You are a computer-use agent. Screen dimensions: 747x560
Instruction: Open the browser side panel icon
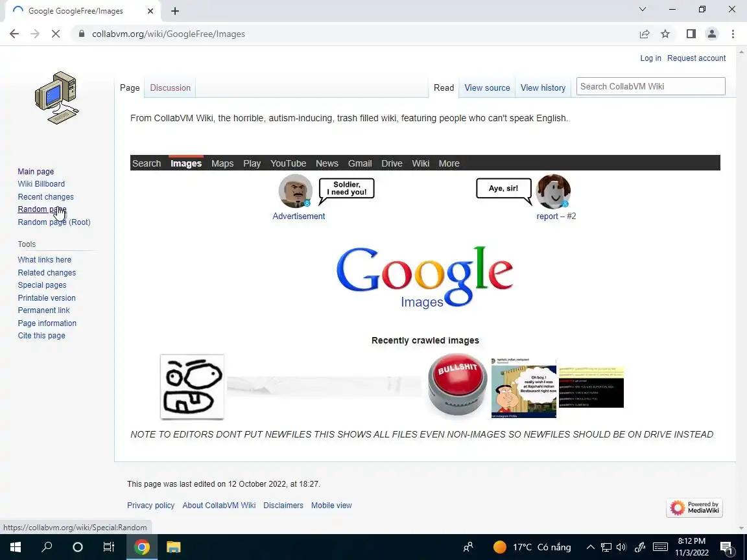(x=691, y=34)
